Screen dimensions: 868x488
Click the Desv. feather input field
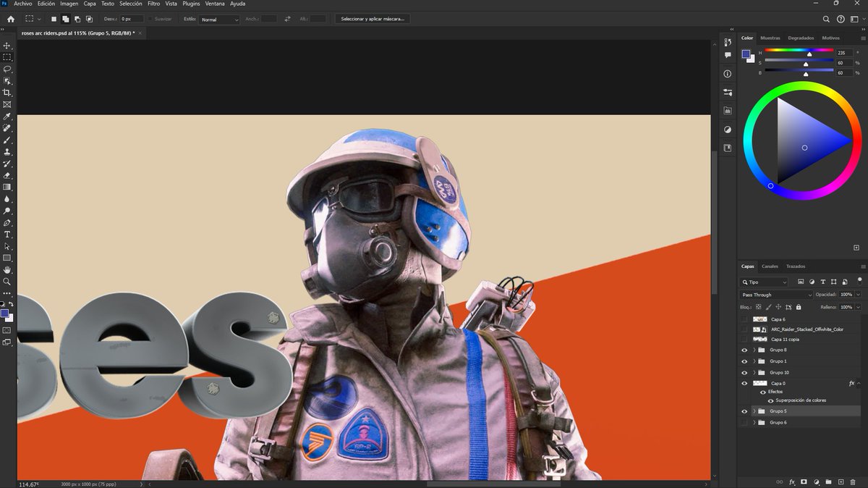[131, 19]
